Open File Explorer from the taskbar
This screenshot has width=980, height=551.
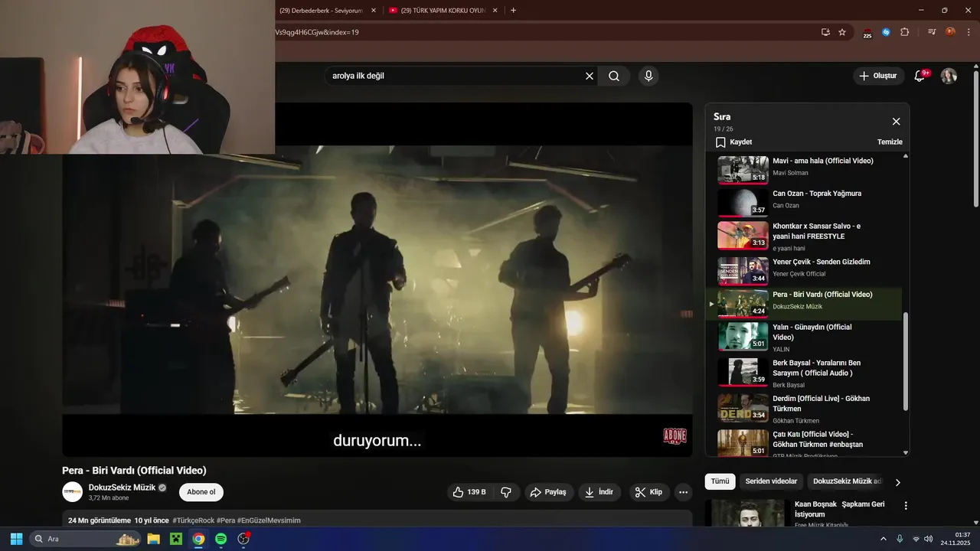coord(153,539)
